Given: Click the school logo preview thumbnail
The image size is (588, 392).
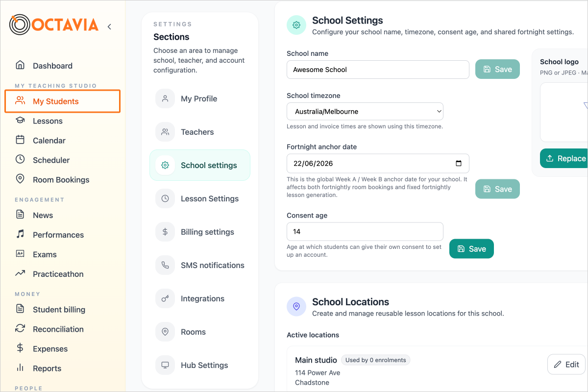Looking at the screenshot, I should tap(564, 112).
